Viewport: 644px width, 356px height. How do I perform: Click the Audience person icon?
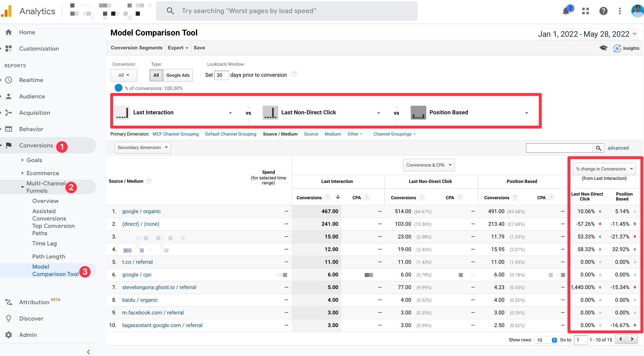tap(9, 96)
